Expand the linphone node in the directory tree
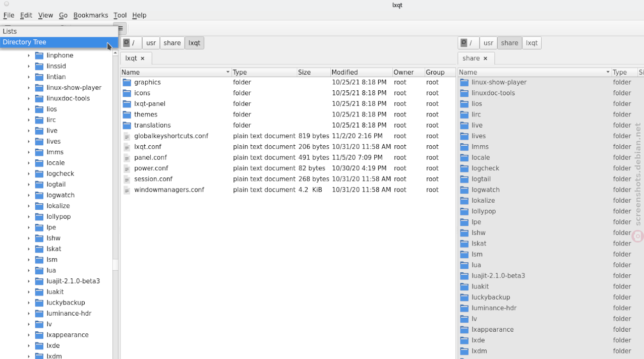The width and height of the screenshot is (644, 359). pyautogui.click(x=29, y=55)
